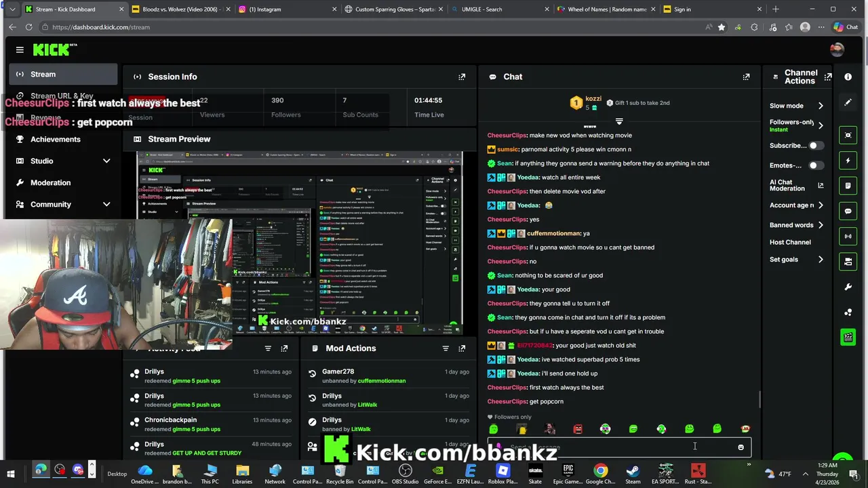Click the Time Live value 01:44:55

click(428, 100)
